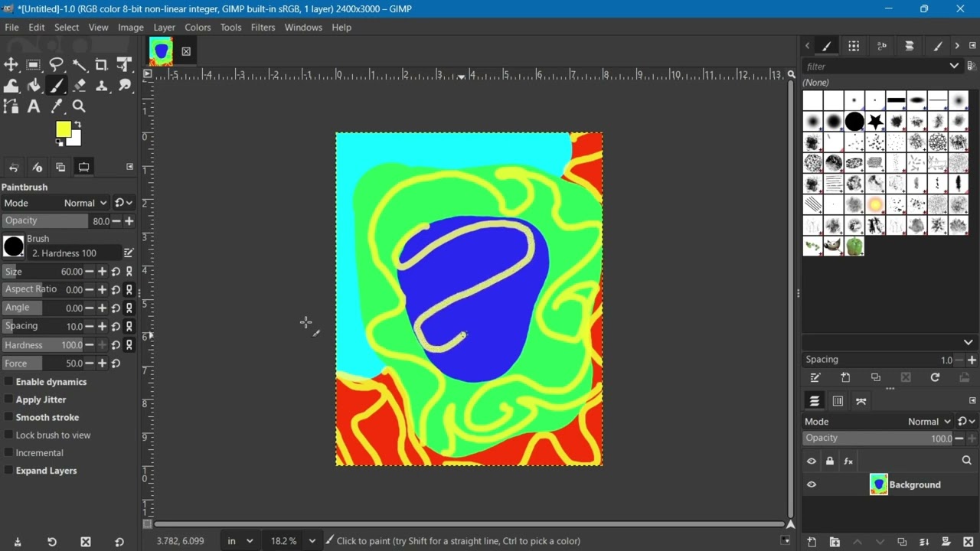Select the Color Picker eyedropper tool

pos(57,106)
